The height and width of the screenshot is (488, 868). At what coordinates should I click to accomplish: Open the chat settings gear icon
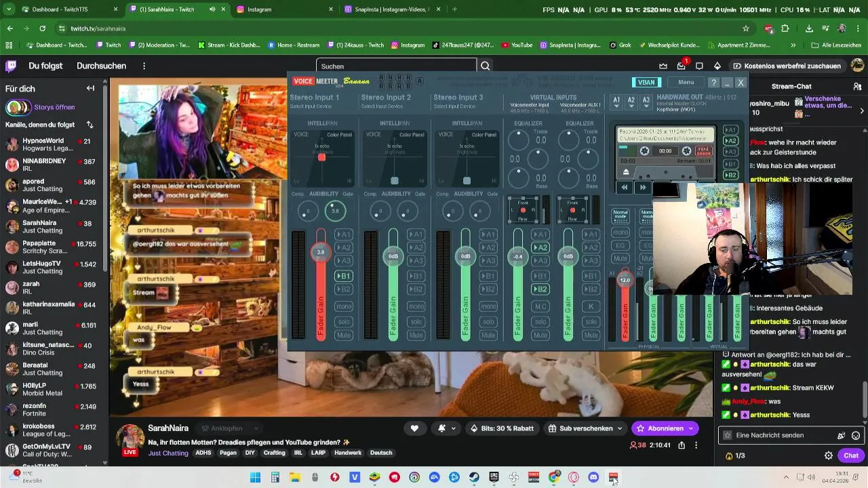pos(828,455)
